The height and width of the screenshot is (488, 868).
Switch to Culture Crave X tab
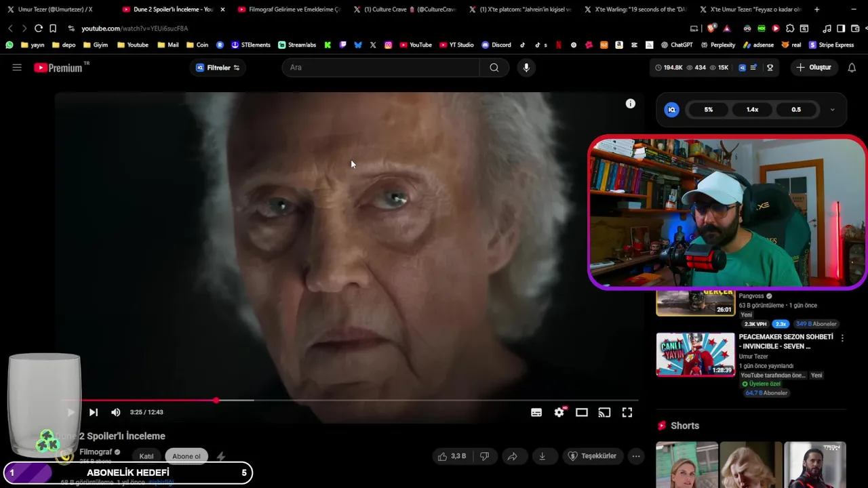407,9
